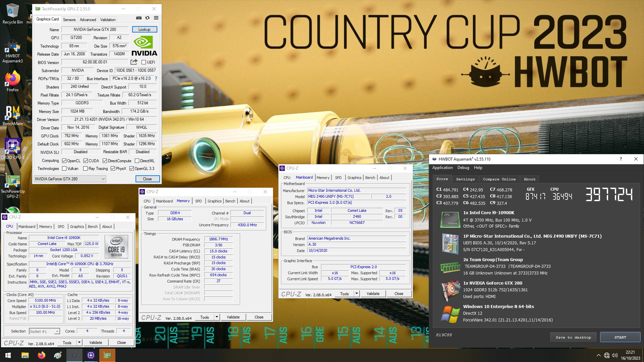
Task: Open the Validation tab in GPU-Z
Action: point(108,20)
